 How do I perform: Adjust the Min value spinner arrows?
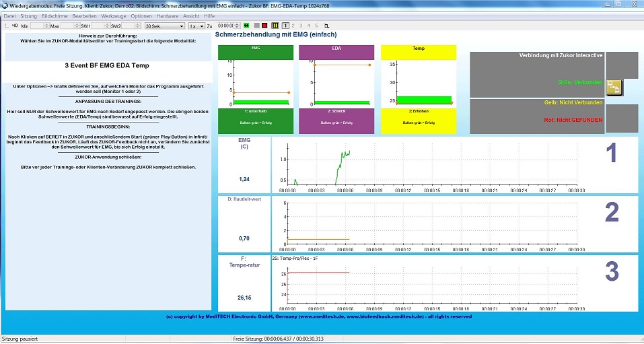(x=47, y=26)
